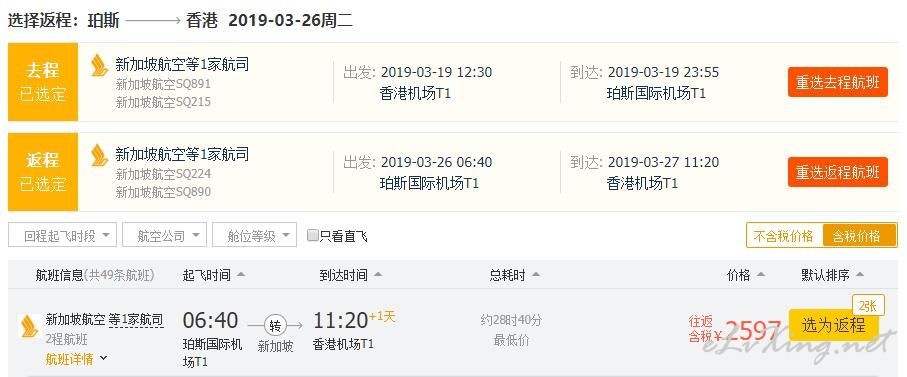Click Singapore Airlines logo in return row

tap(99, 155)
